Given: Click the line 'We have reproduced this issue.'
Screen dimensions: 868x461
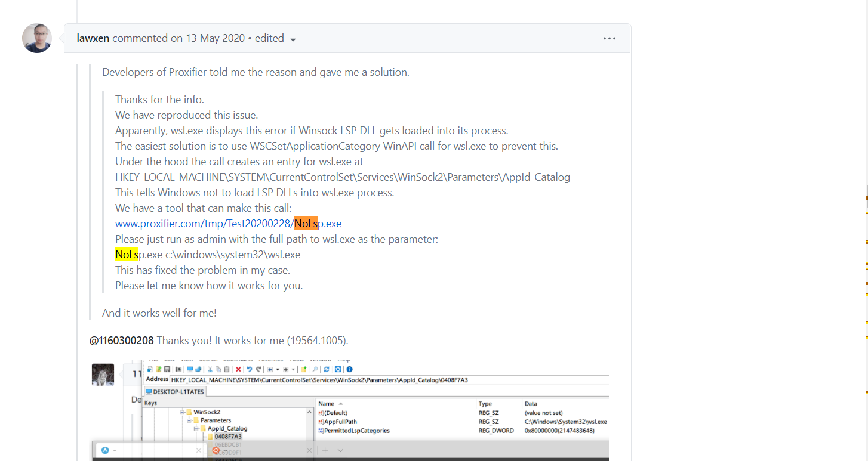Looking at the screenshot, I should [x=186, y=115].
